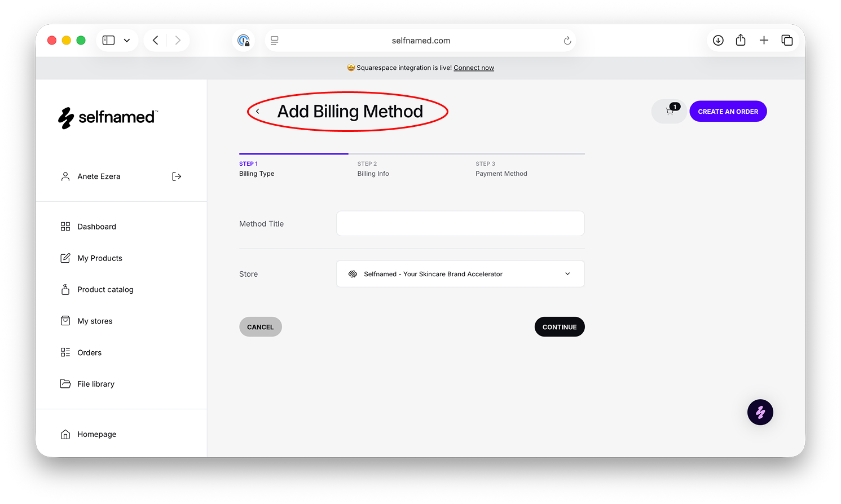Screen dimensions: 841x504
Task: Click the Orders list icon
Action: pos(65,352)
